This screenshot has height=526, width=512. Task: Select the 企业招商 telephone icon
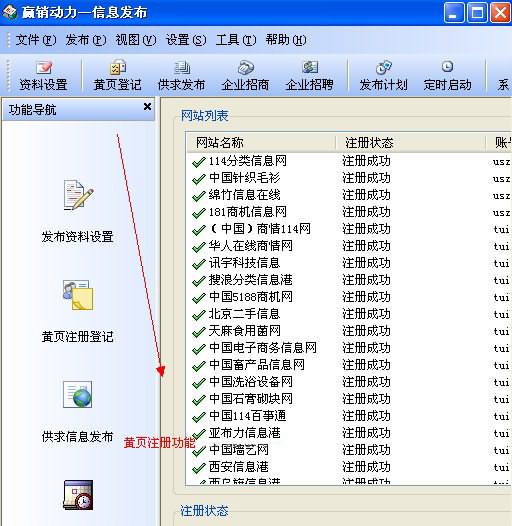(246, 67)
